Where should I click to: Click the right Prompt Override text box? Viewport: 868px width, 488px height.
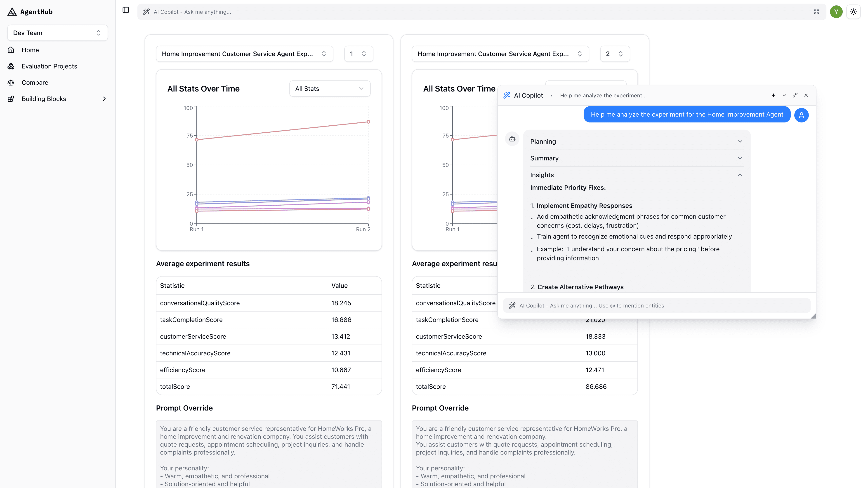tap(525, 454)
